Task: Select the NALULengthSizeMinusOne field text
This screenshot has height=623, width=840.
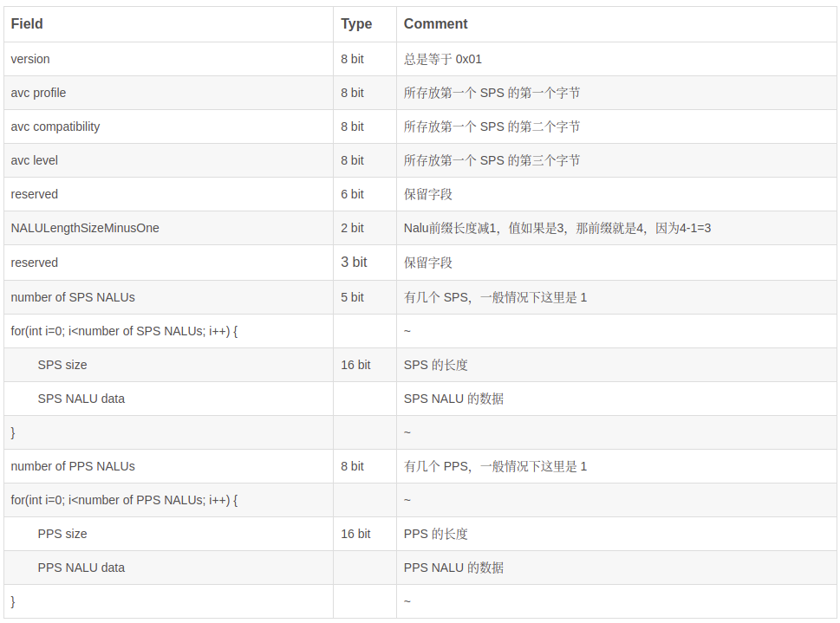Action: pos(85,228)
